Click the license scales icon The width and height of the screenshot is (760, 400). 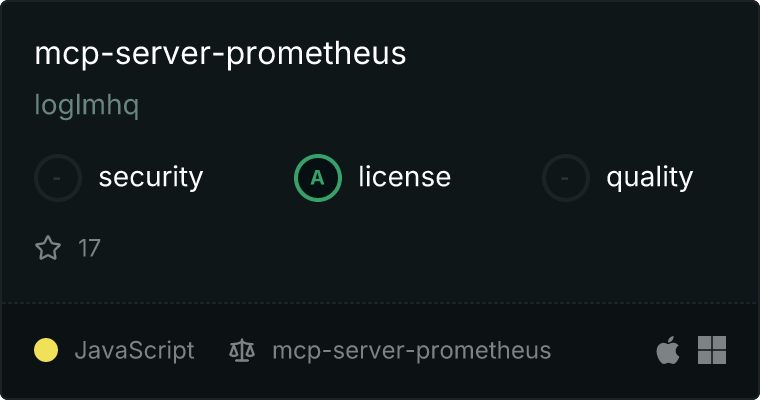pyautogui.click(x=242, y=350)
